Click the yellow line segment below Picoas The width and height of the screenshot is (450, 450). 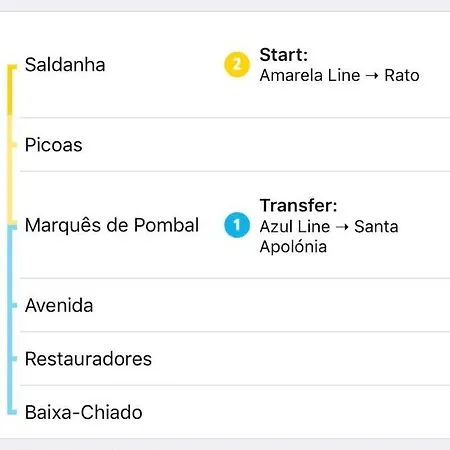(10, 185)
